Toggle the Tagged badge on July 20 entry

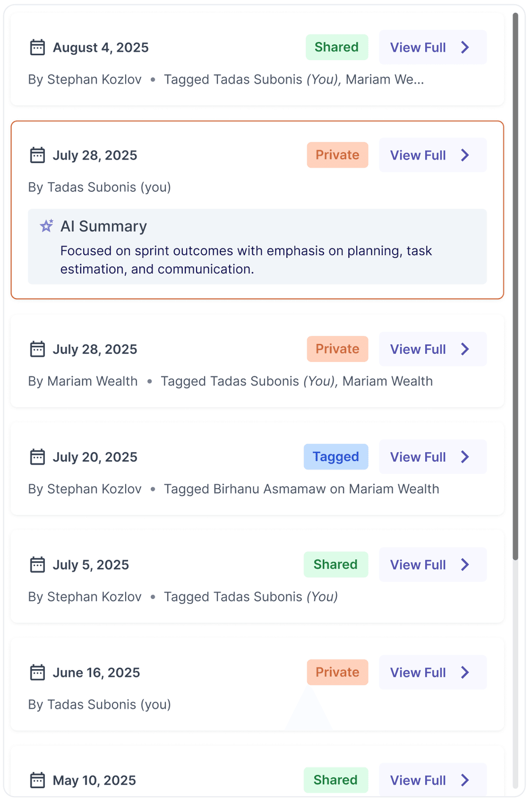click(x=336, y=457)
